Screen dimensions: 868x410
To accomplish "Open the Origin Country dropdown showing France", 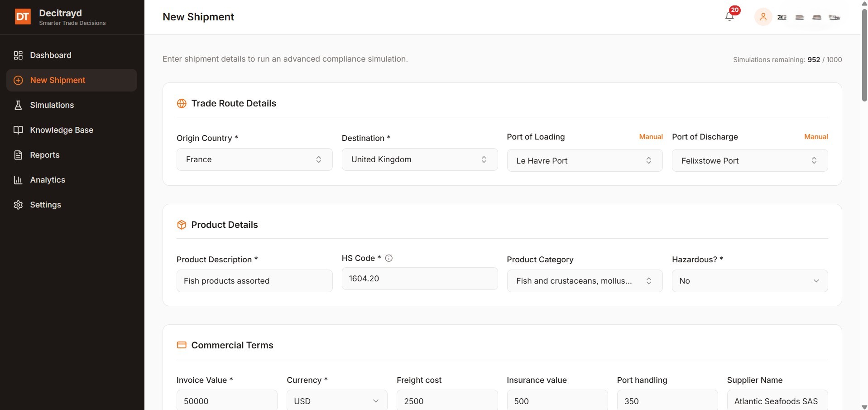I will tap(254, 159).
